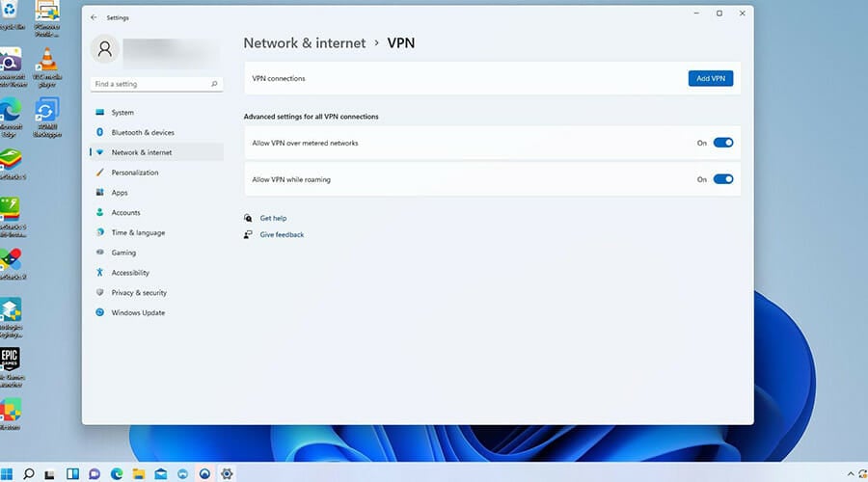Screen dimensions: 868x482
Task: Open Personalization settings
Action: click(156, 173)
